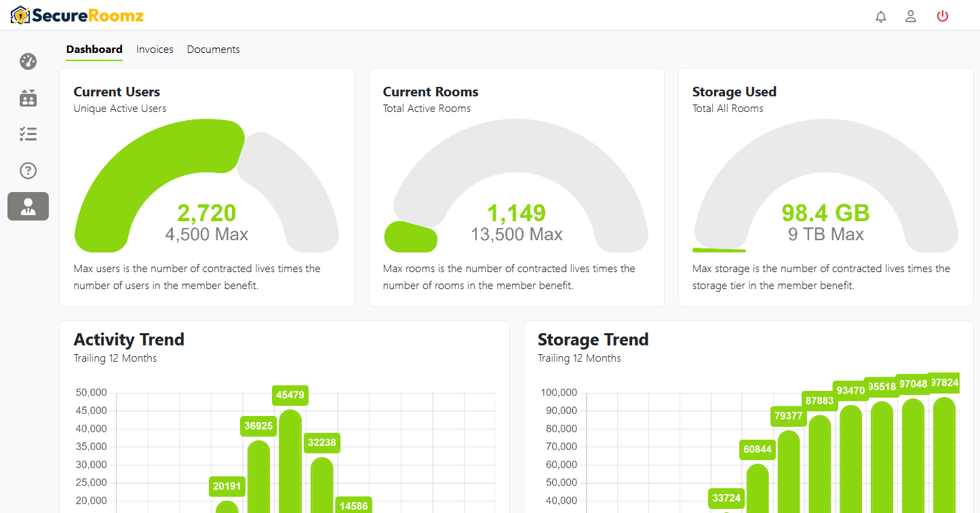Click the 32238 activity bar label
Viewport: 980px width, 513px height.
click(321, 443)
